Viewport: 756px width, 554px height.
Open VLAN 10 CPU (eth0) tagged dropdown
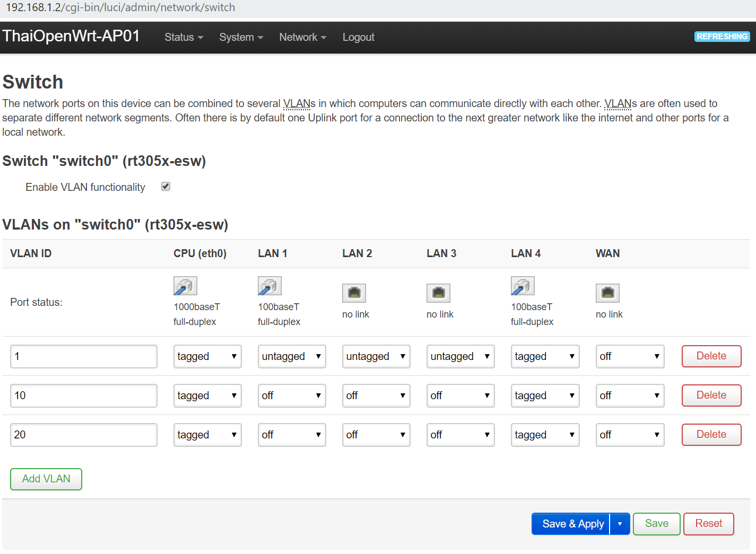pyautogui.click(x=207, y=395)
